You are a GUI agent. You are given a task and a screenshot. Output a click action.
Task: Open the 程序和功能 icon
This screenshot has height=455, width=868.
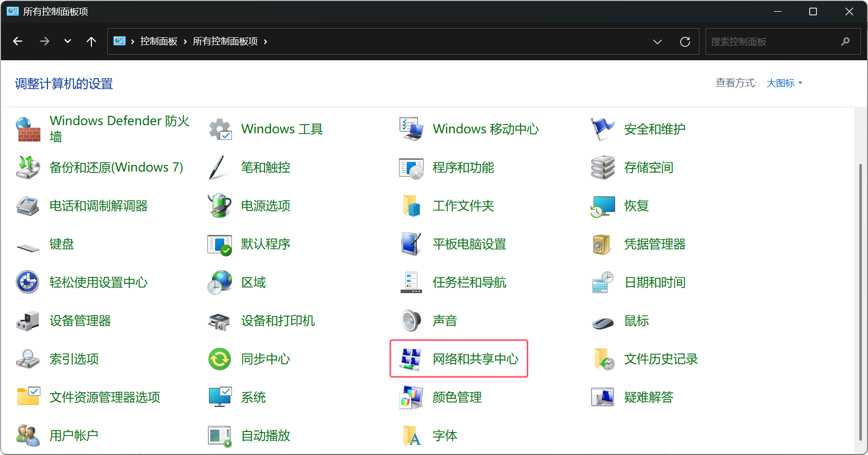point(411,167)
